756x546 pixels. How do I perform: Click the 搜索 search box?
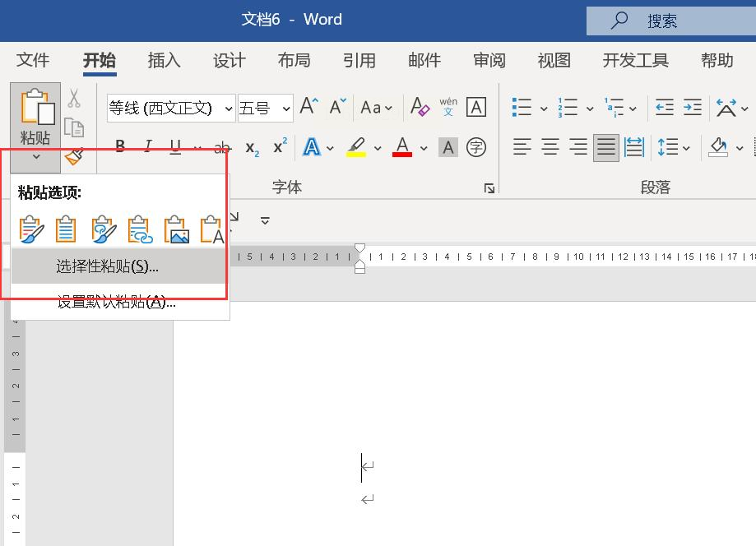click(671, 21)
